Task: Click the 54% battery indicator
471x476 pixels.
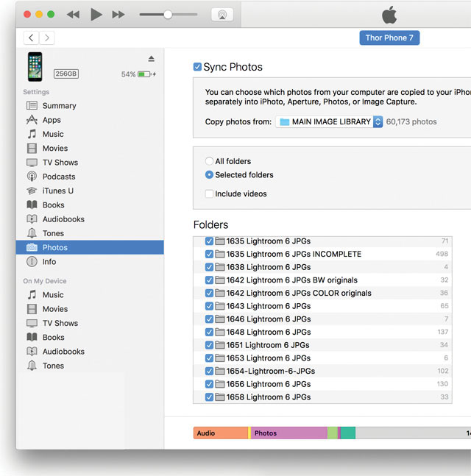Action: pos(138,74)
